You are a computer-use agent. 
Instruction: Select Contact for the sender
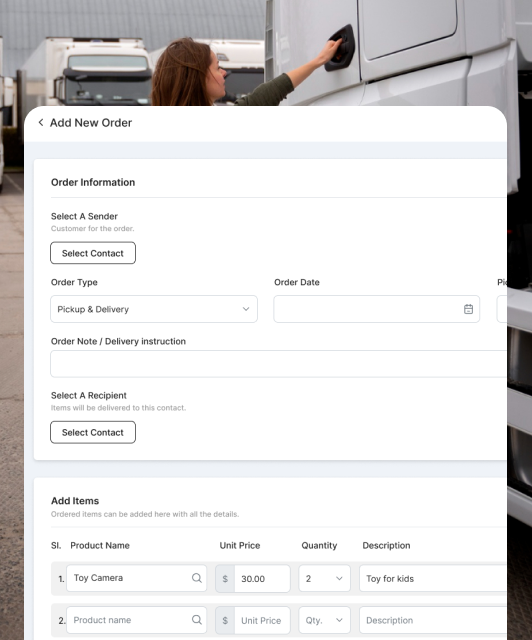(x=93, y=253)
